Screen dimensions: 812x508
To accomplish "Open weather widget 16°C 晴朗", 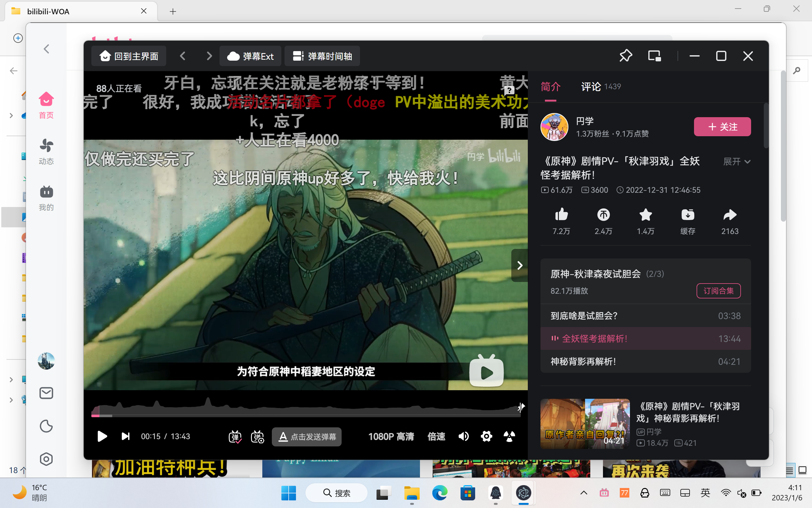I will point(30,493).
